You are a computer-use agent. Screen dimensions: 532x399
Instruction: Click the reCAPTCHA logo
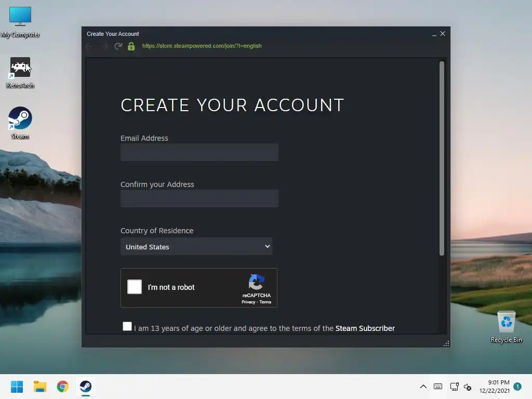[257, 282]
